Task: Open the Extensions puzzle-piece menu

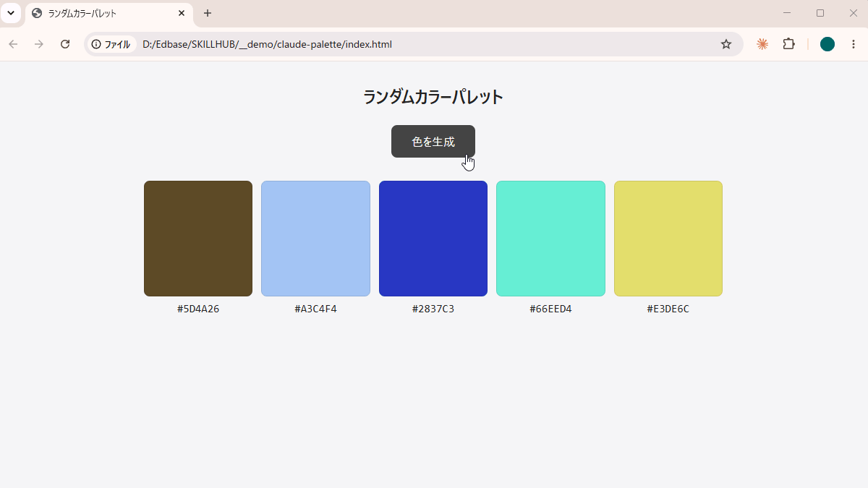Action: [x=789, y=44]
